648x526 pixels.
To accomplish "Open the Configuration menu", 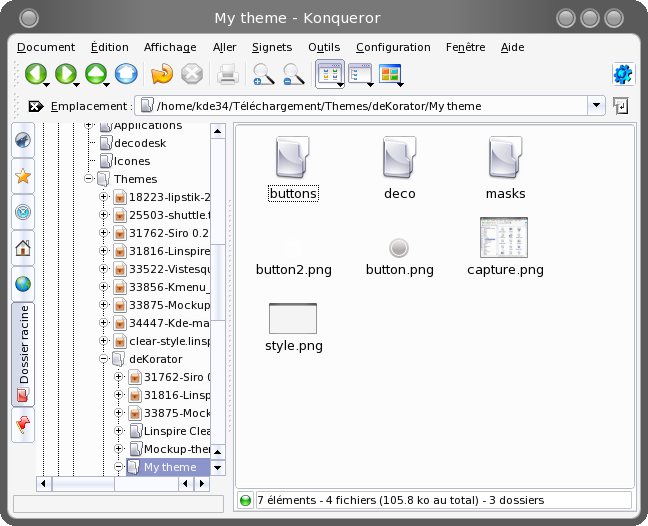I will (393, 48).
